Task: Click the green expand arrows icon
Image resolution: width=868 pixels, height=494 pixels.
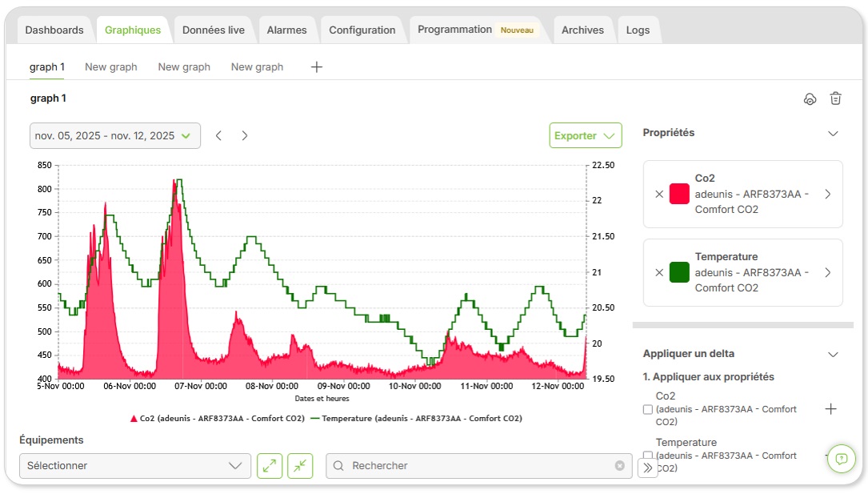Action: point(270,466)
